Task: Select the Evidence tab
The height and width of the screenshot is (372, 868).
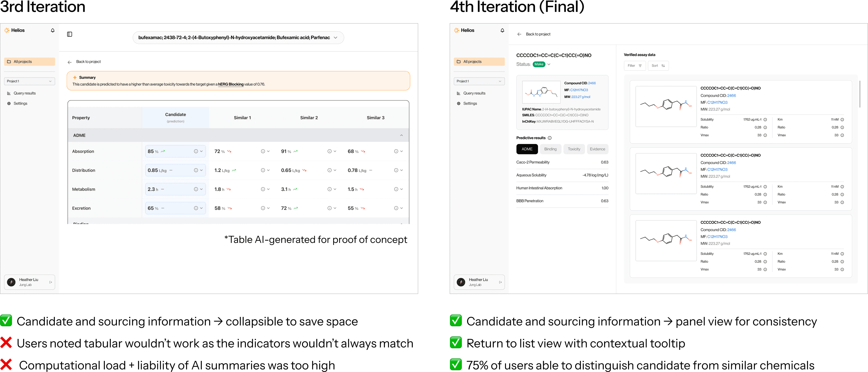Action: (x=597, y=149)
